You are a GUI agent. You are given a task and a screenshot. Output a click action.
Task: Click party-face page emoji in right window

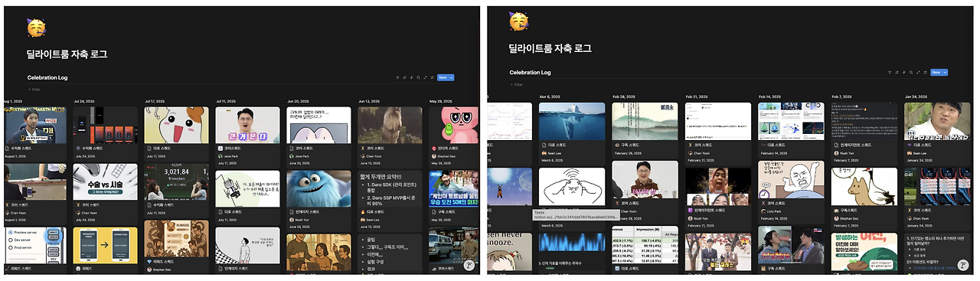pos(518,21)
